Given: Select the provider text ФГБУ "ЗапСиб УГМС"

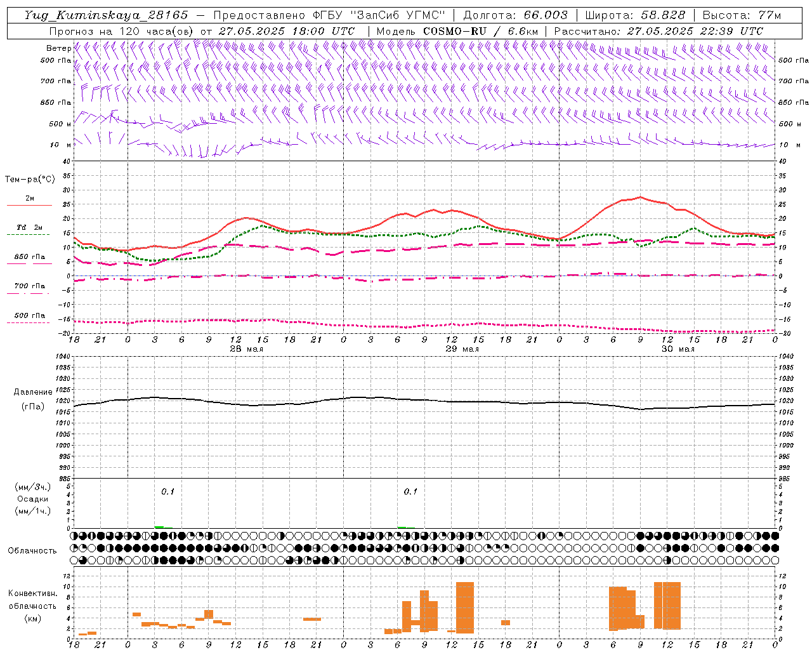Looking at the screenshot, I should [x=379, y=15].
